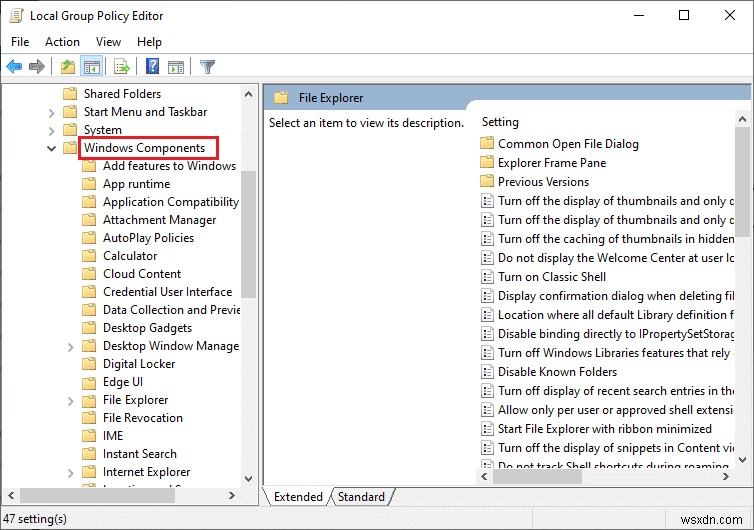This screenshot has width=754, height=530.
Task: Click tree pane scroll down arrow
Action: 248,479
